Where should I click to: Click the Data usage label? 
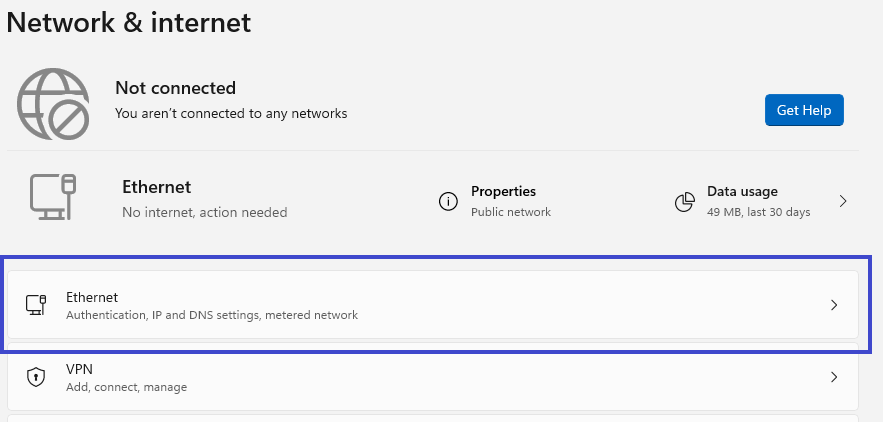click(x=742, y=191)
